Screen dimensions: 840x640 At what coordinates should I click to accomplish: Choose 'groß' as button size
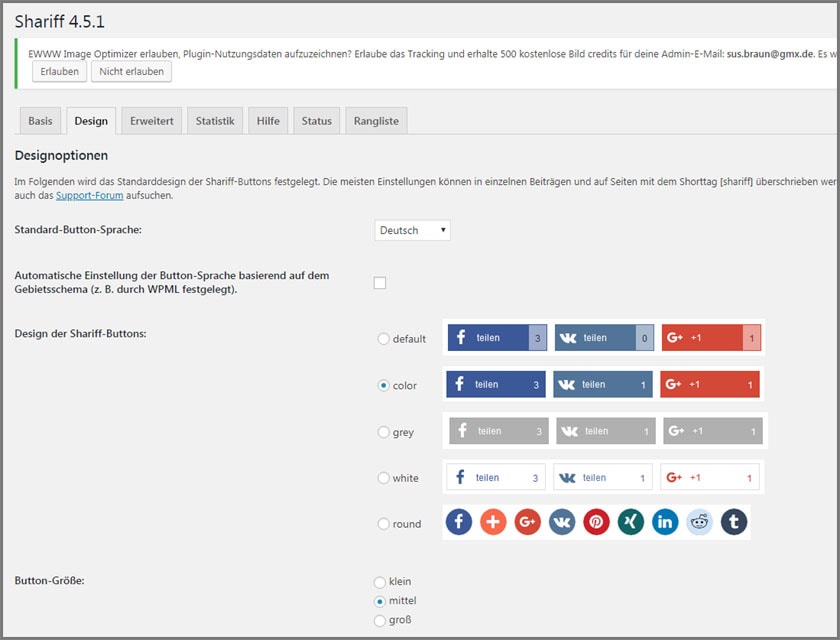[x=379, y=620]
